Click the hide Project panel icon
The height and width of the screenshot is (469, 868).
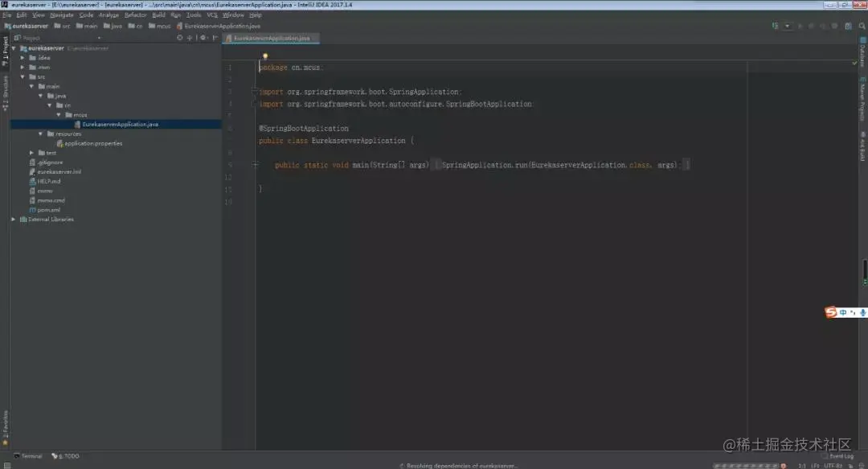[215, 38]
